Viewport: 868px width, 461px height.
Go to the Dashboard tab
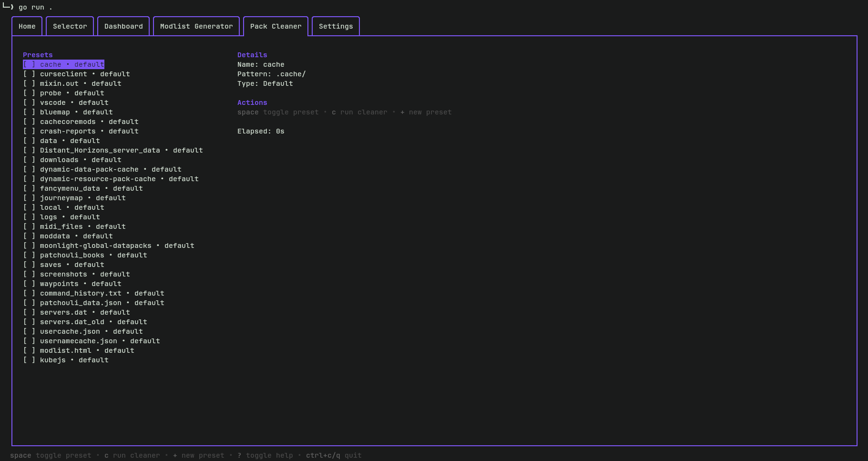pos(123,26)
